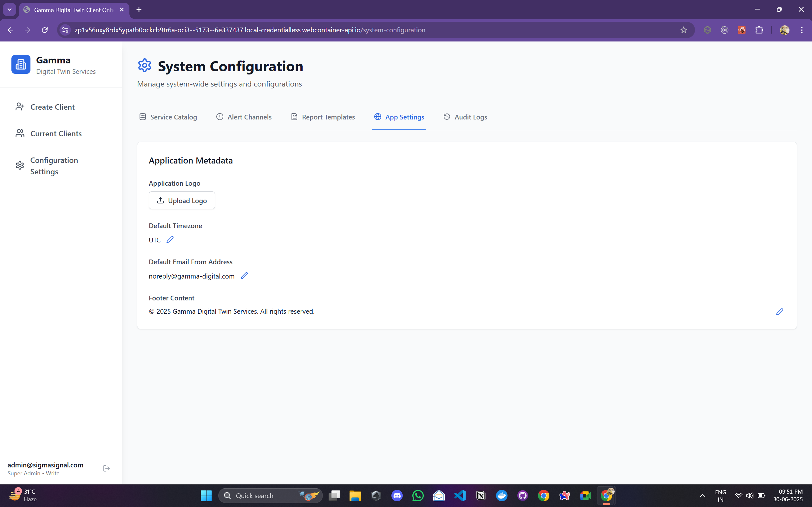The height and width of the screenshot is (507, 812).
Task: Open Chrome's three-dot menu
Action: (x=802, y=30)
